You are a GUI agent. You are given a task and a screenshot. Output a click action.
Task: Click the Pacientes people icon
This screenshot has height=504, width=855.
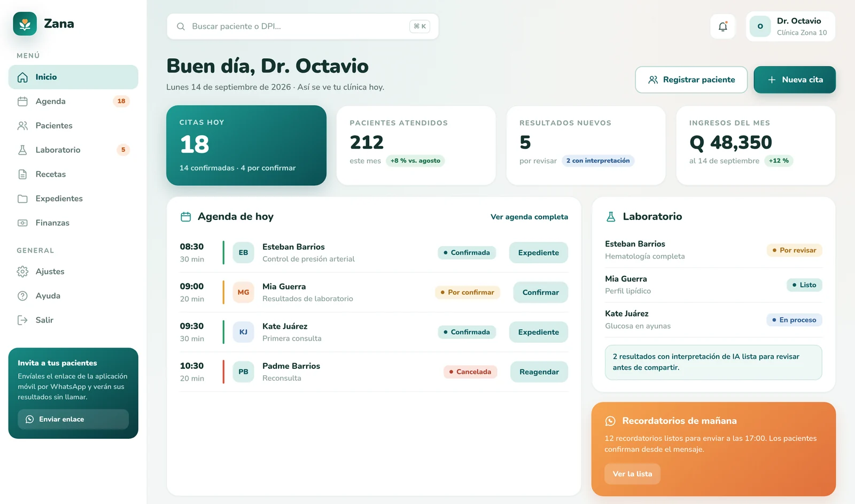click(22, 125)
